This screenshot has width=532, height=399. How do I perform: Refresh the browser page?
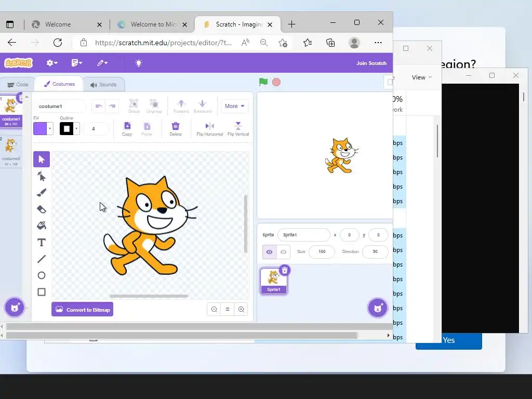pos(58,43)
